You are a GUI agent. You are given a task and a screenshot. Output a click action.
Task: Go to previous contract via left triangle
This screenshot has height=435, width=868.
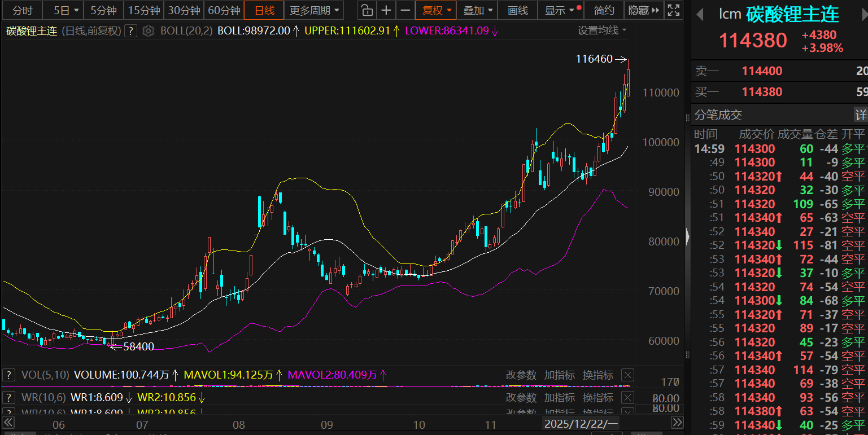[700, 15]
